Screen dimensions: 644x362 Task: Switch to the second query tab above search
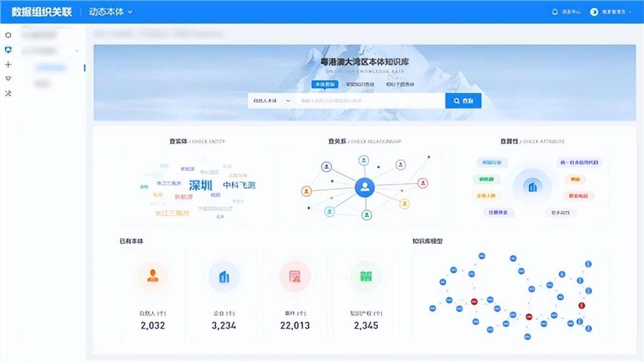coord(360,83)
